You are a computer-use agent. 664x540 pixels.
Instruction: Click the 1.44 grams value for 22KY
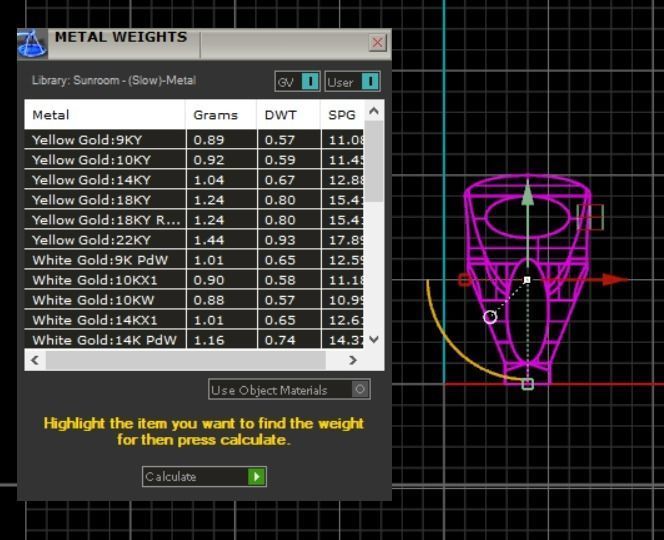[208, 240]
